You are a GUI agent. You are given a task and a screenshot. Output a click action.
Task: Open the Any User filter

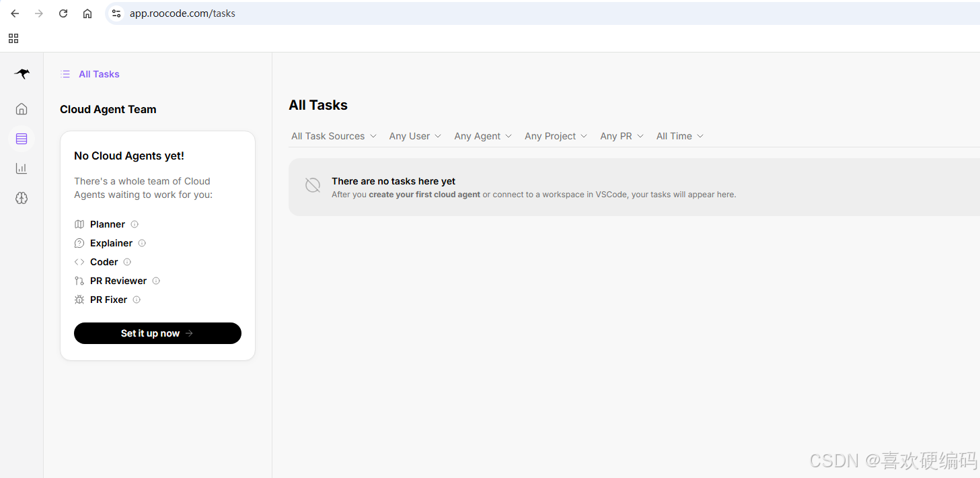(415, 136)
